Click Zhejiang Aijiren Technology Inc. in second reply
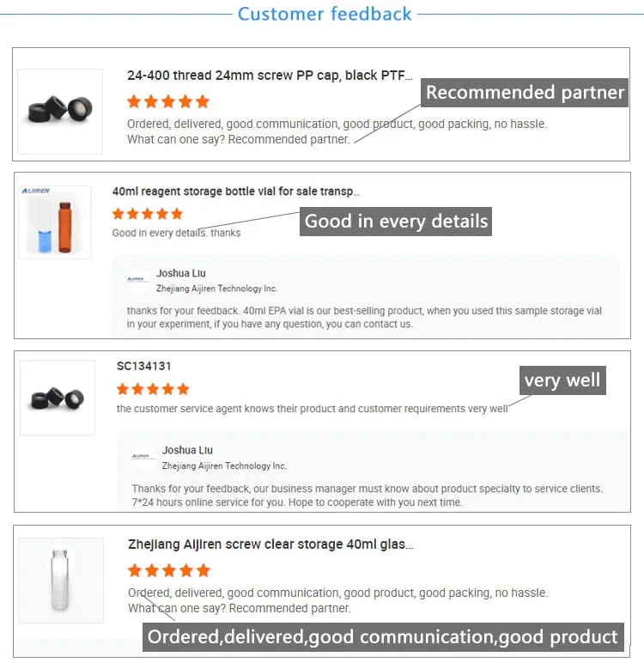The height and width of the screenshot is (669, 644). coord(224,465)
